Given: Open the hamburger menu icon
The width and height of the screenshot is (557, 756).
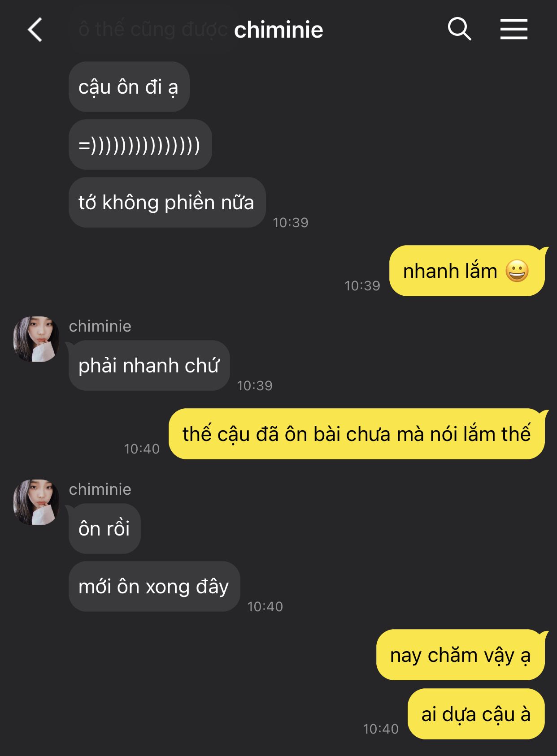Looking at the screenshot, I should click(514, 29).
